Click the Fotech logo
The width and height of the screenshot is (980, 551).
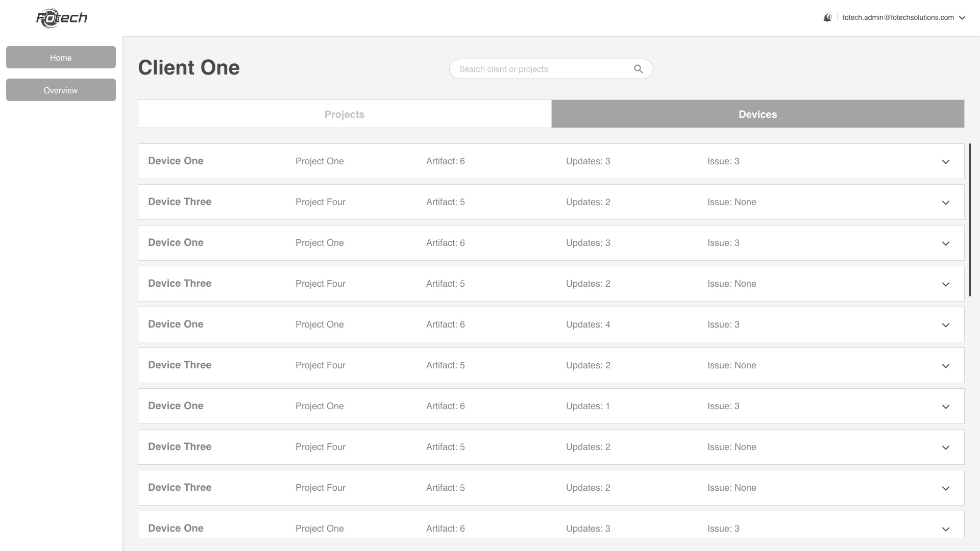62,18
